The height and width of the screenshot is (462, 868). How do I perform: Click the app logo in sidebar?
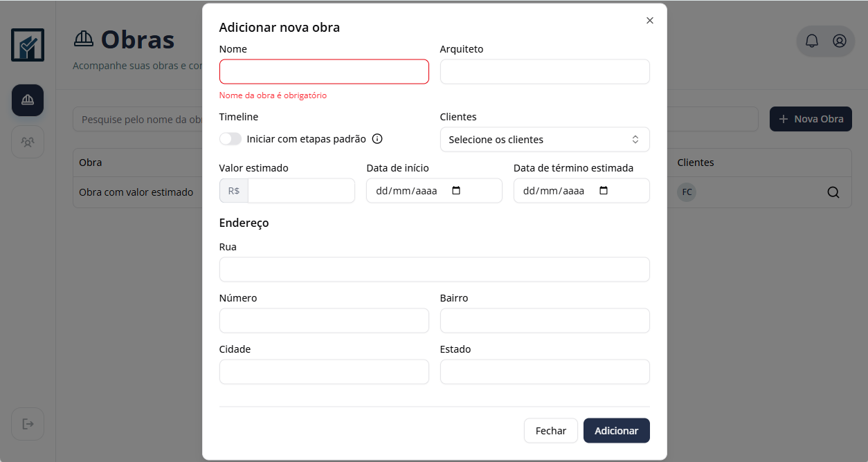point(28,45)
